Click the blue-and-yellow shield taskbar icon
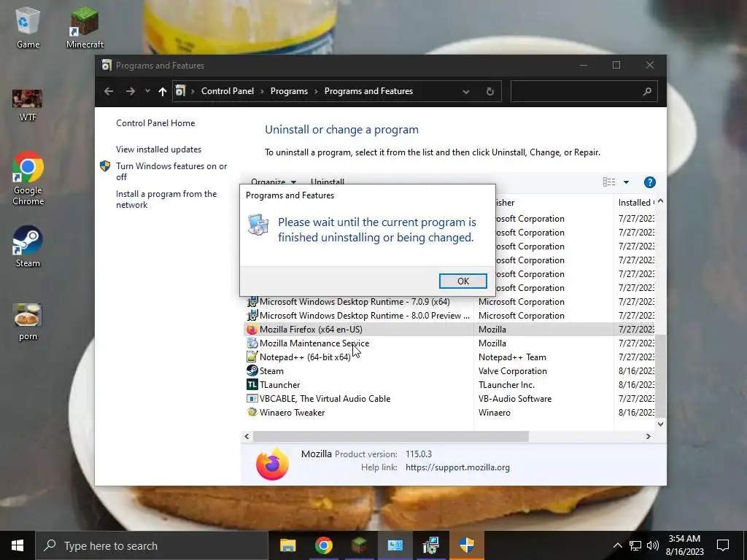Screen dimensions: 747x560 (466, 545)
